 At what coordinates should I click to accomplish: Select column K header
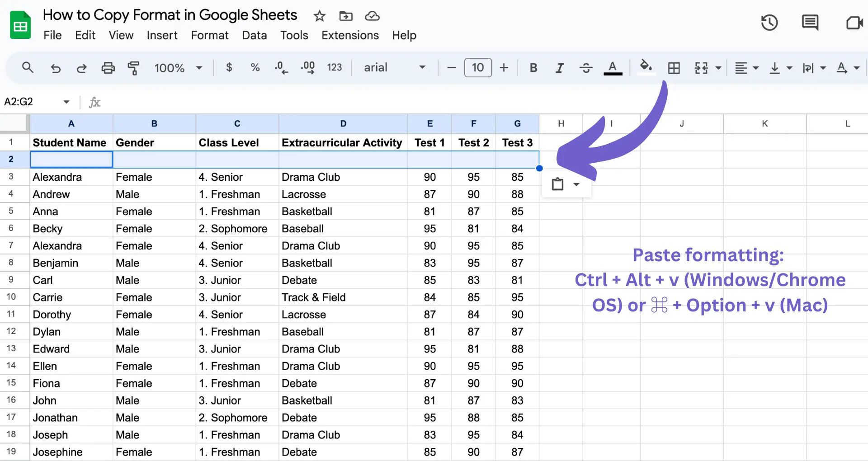(765, 124)
